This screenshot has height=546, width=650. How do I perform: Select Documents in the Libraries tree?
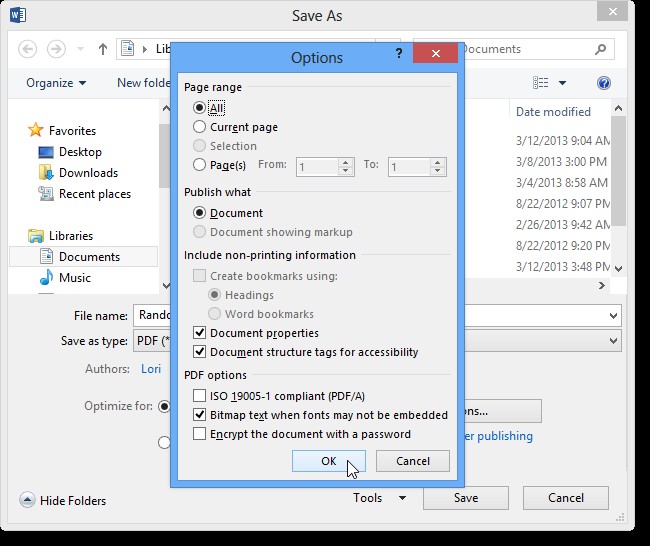[88, 257]
